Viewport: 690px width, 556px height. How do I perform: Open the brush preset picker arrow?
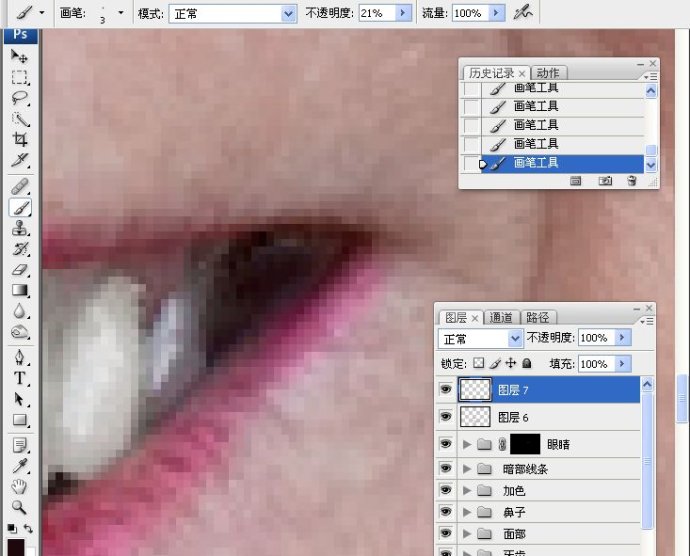coord(121,13)
